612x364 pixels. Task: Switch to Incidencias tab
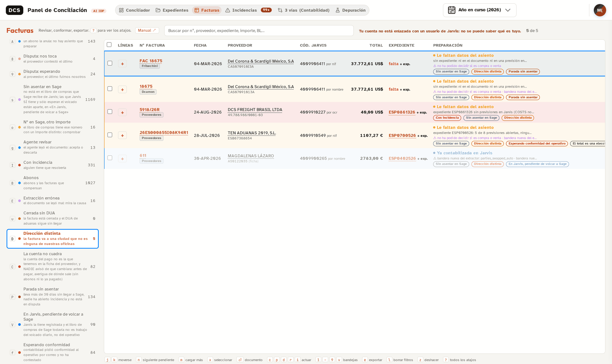pos(248,10)
